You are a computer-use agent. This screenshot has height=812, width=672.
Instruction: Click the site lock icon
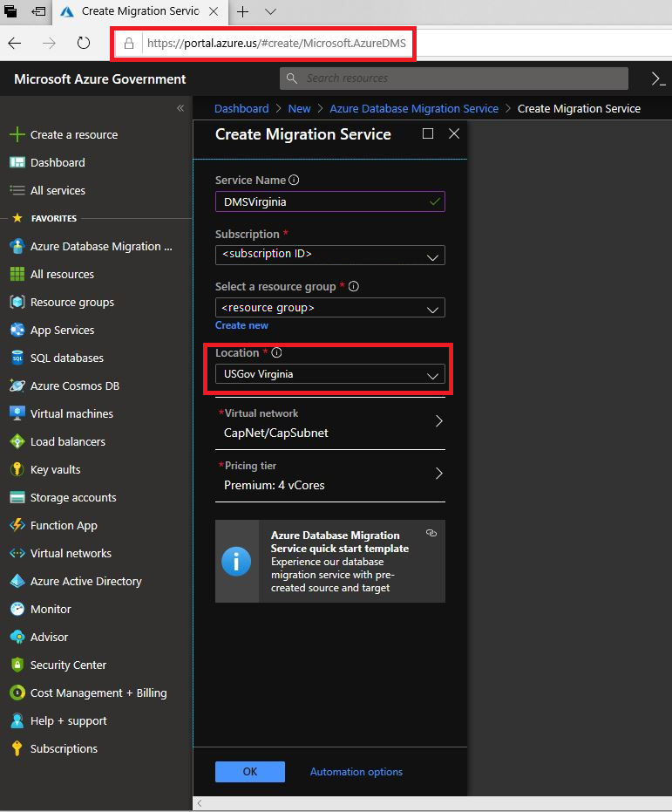point(129,43)
